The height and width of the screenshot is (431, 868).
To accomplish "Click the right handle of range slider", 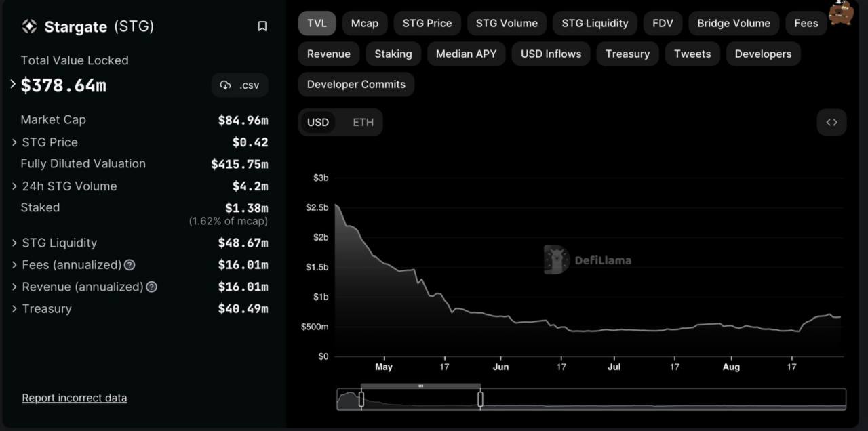I will click(x=480, y=399).
